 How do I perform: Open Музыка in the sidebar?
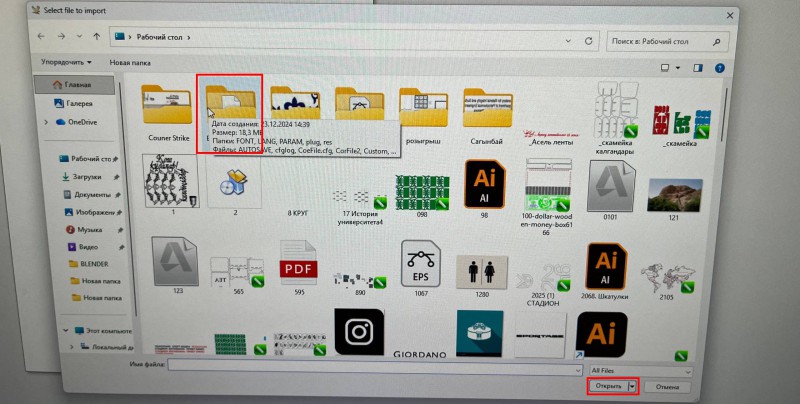point(85,230)
